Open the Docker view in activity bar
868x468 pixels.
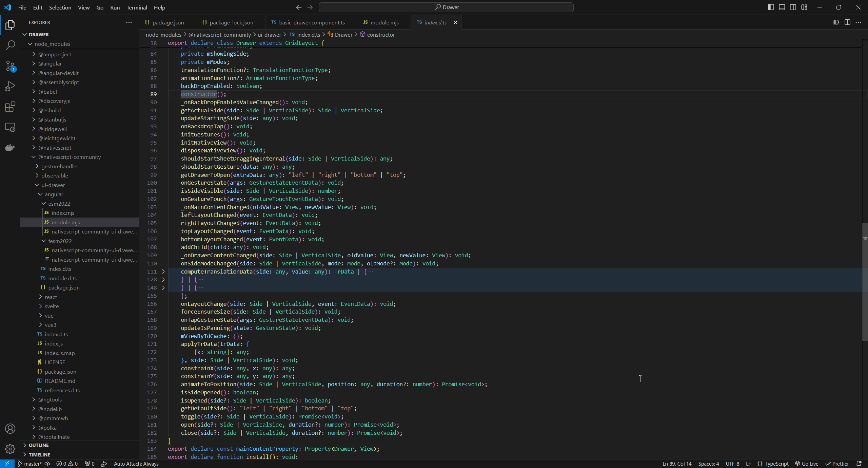pyautogui.click(x=10, y=148)
